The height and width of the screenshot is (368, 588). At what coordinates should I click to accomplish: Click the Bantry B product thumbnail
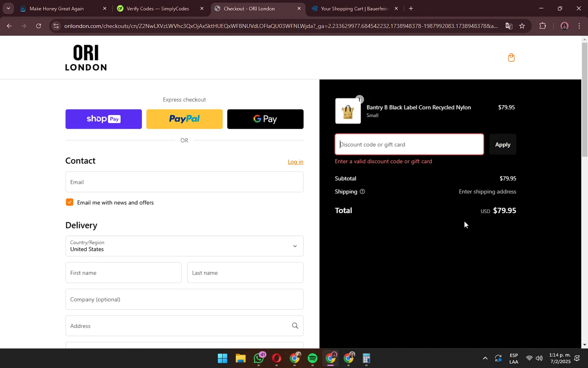(348, 111)
